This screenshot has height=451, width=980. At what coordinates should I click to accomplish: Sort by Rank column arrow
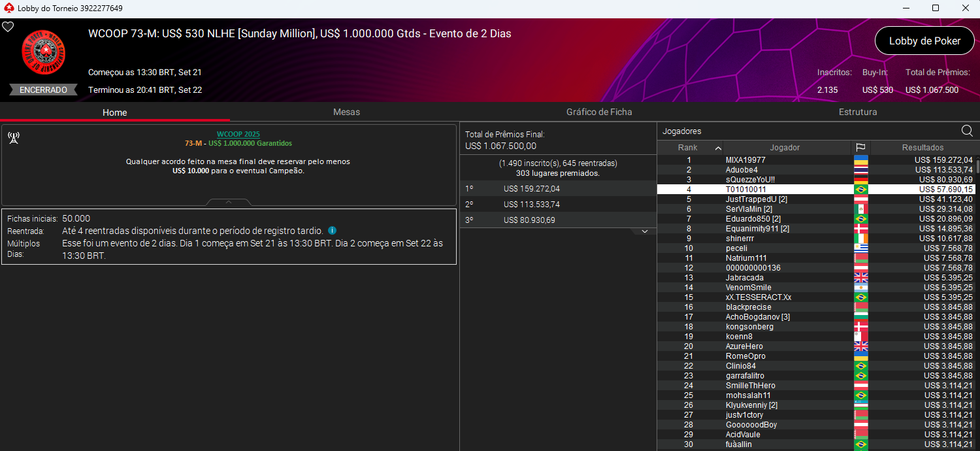click(x=718, y=148)
